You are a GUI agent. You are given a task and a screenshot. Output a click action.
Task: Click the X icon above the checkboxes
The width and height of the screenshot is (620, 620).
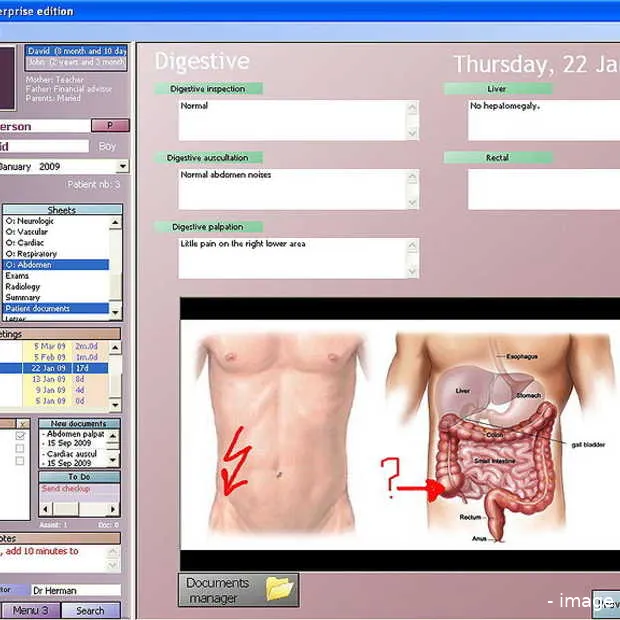(22, 424)
